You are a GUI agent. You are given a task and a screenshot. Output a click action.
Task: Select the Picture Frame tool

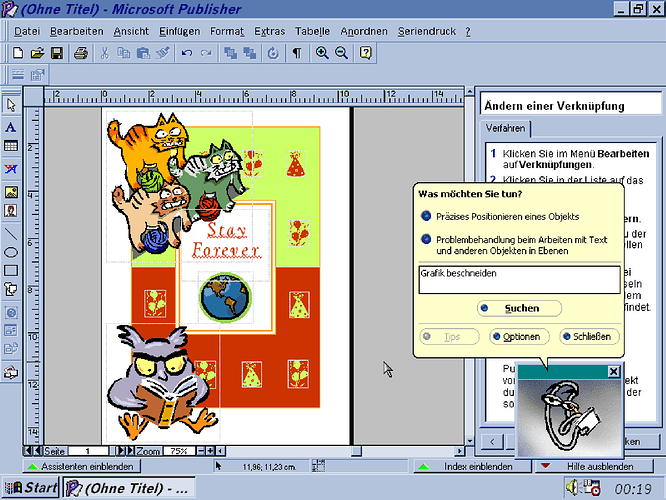11,192
